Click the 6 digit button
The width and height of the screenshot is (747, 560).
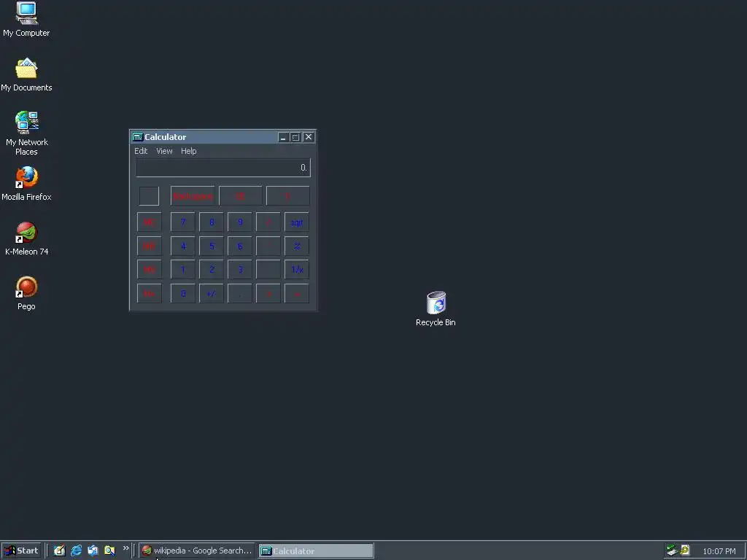[x=239, y=246]
